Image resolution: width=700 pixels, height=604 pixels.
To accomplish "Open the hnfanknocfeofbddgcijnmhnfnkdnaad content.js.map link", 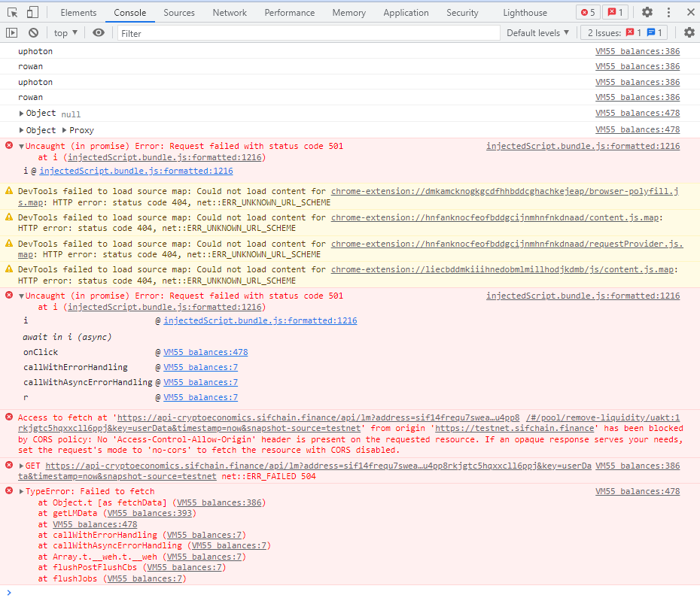I will click(x=495, y=217).
